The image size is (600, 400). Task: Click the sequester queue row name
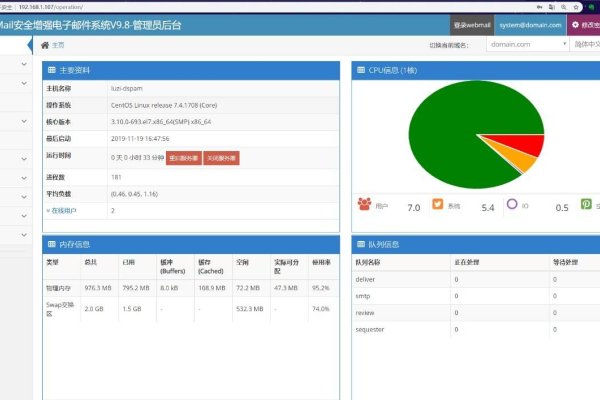click(370, 329)
